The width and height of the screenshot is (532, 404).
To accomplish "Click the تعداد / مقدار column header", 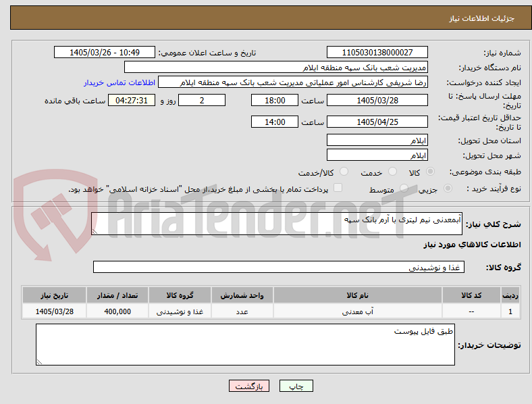I will tap(117, 295).
